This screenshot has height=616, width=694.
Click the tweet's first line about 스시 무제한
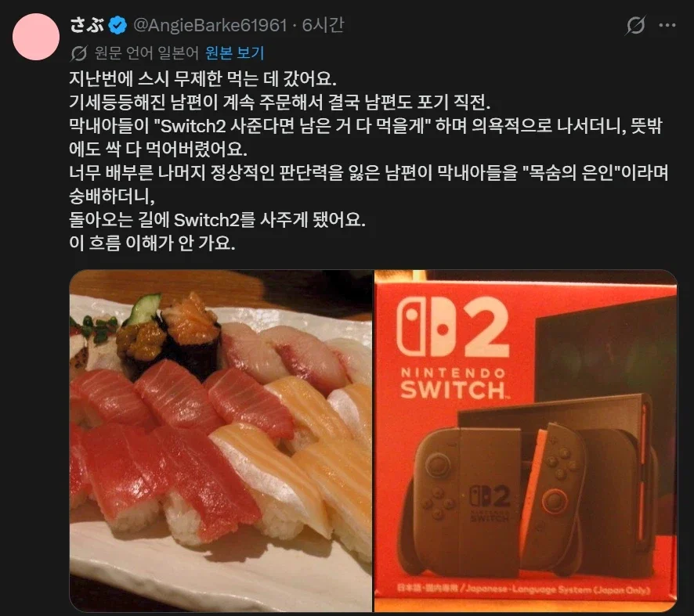203,79
